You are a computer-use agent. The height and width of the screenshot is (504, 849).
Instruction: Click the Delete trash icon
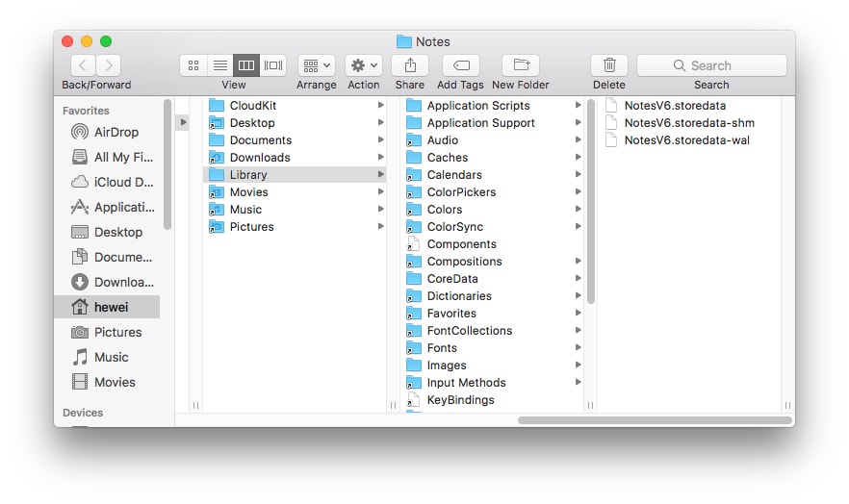pos(609,65)
